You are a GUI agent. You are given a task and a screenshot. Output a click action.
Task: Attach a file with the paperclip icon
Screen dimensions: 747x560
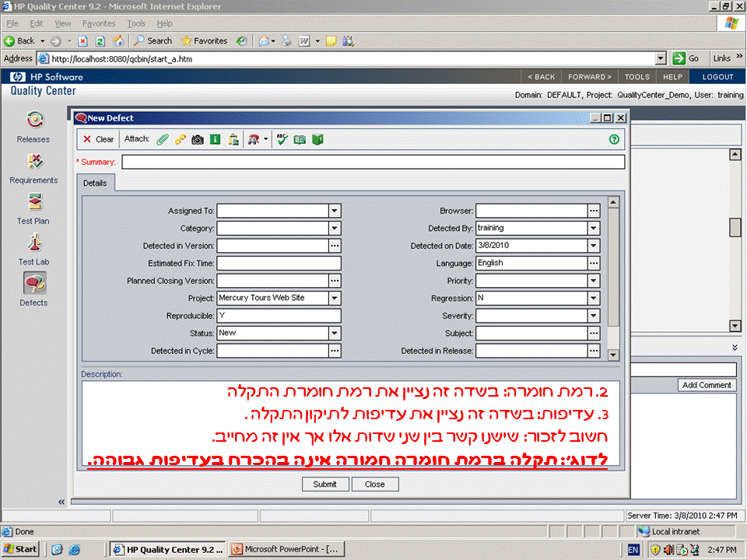(x=163, y=139)
